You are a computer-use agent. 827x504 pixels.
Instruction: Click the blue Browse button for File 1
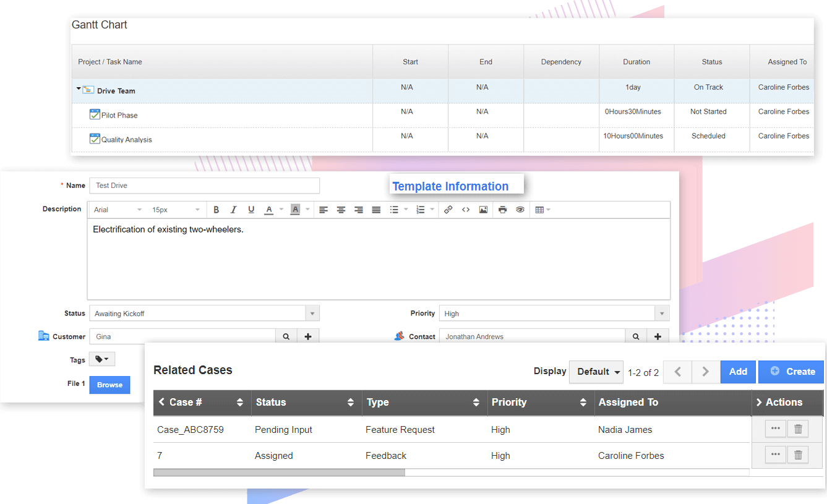click(109, 385)
